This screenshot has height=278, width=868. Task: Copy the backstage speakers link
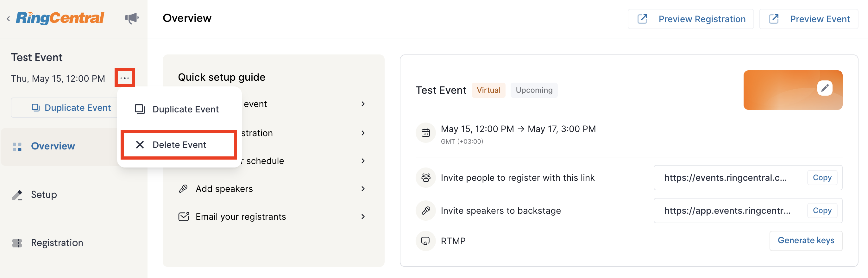822,211
